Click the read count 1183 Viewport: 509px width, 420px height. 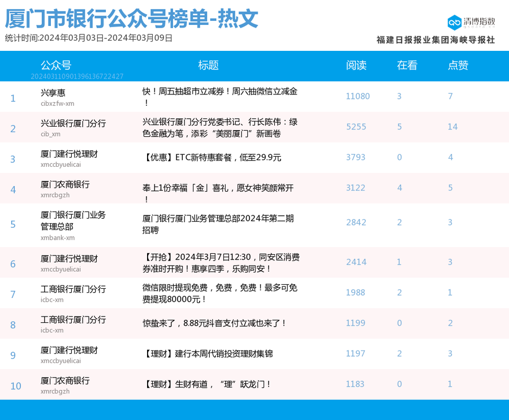tap(355, 384)
